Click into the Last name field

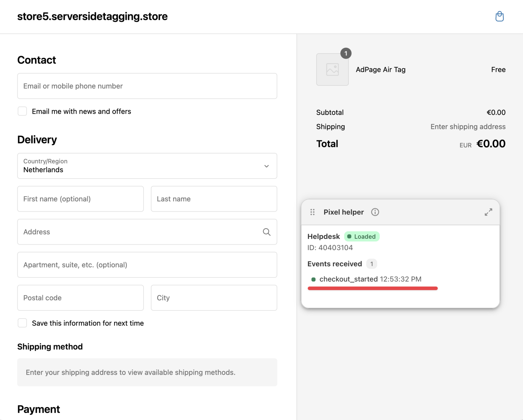pos(214,199)
